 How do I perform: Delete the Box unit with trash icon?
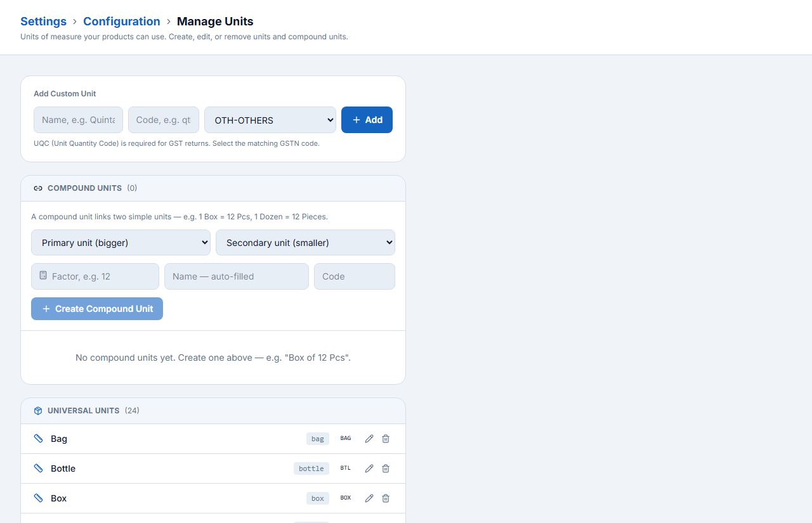pyautogui.click(x=386, y=498)
